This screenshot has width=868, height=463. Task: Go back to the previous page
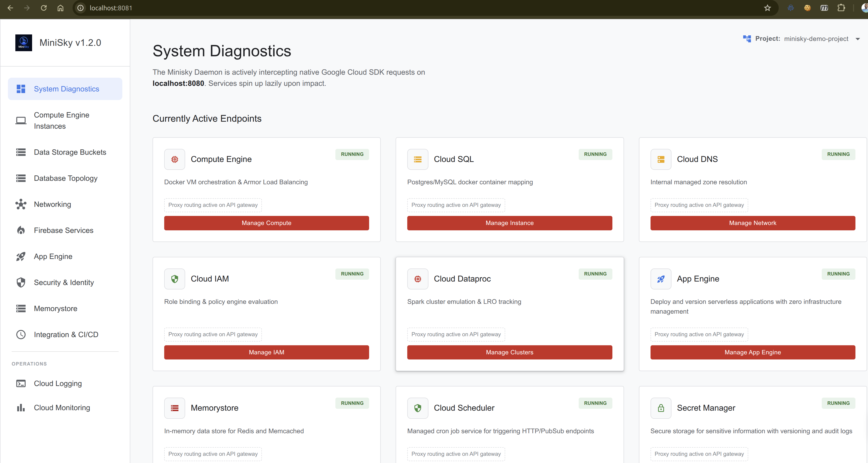(10, 8)
